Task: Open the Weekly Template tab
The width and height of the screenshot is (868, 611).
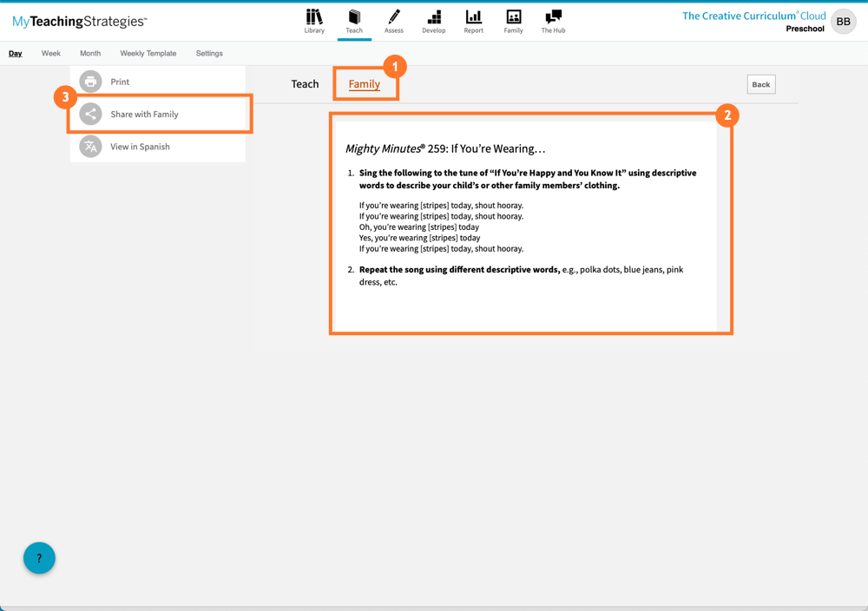Action: tap(148, 53)
